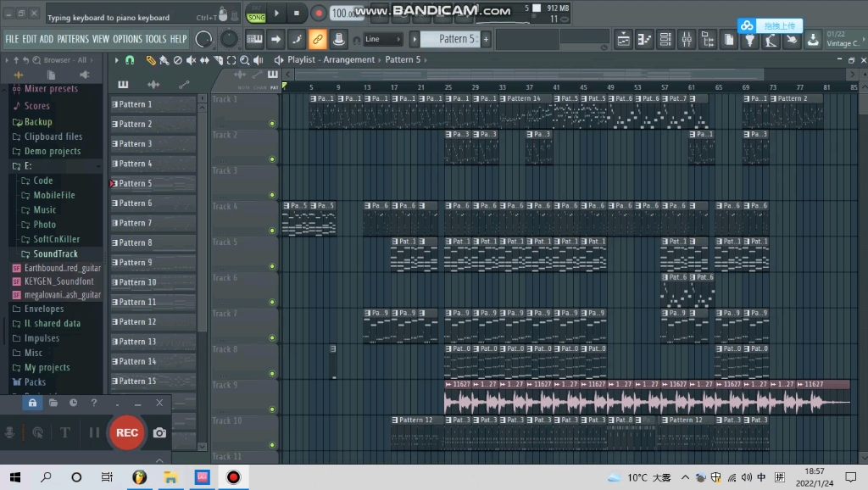Open the TOOLS menu

[156, 39]
